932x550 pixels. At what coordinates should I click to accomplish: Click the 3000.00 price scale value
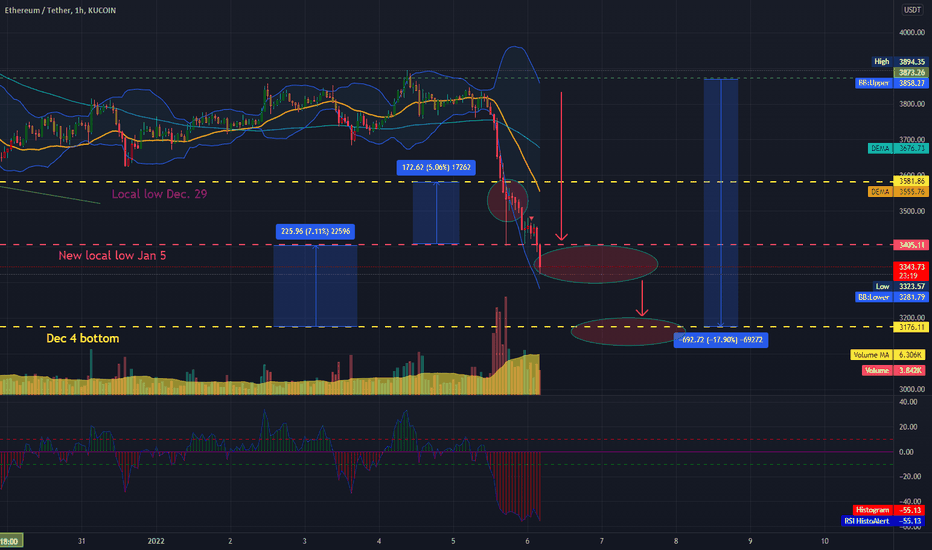pos(911,389)
